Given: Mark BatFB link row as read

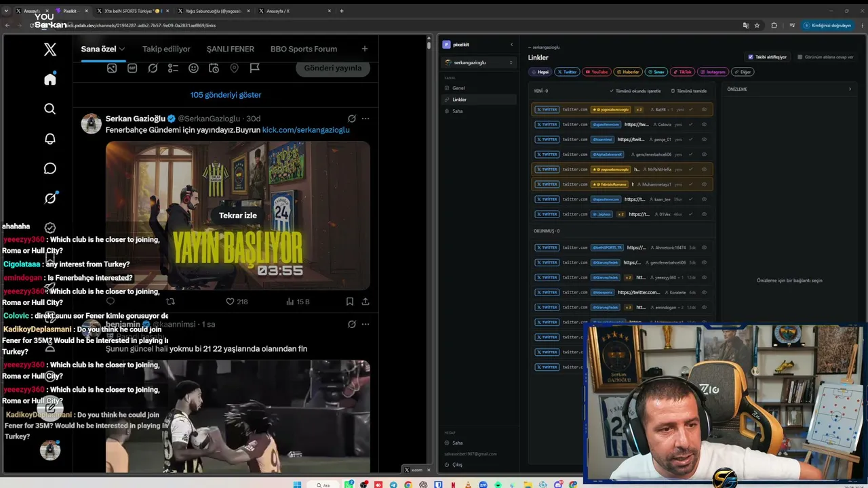Looking at the screenshot, I should pos(690,109).
